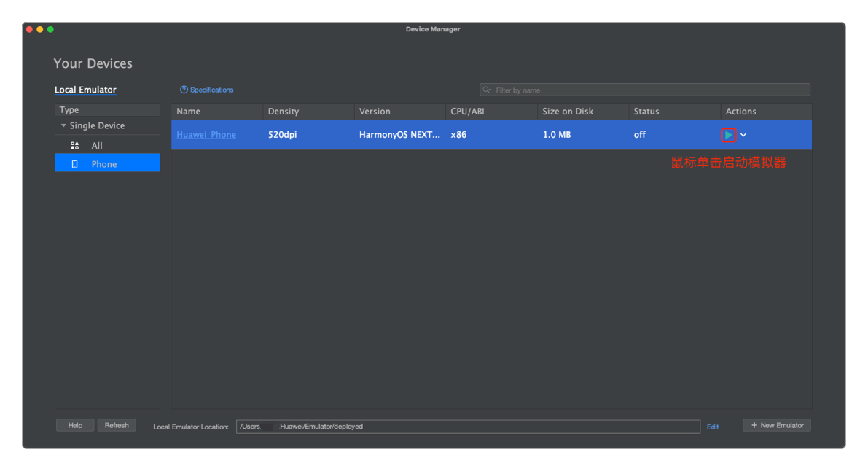Click the search magnifier icon in filter

point(487,90)
